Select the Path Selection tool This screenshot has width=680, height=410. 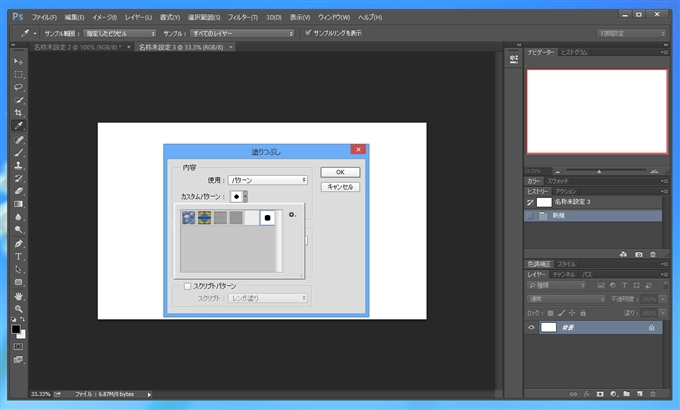point(18,269)
